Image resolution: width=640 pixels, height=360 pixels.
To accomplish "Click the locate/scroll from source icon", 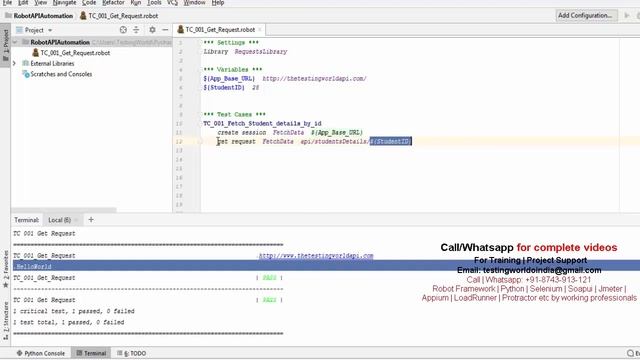I will [123, 30].
